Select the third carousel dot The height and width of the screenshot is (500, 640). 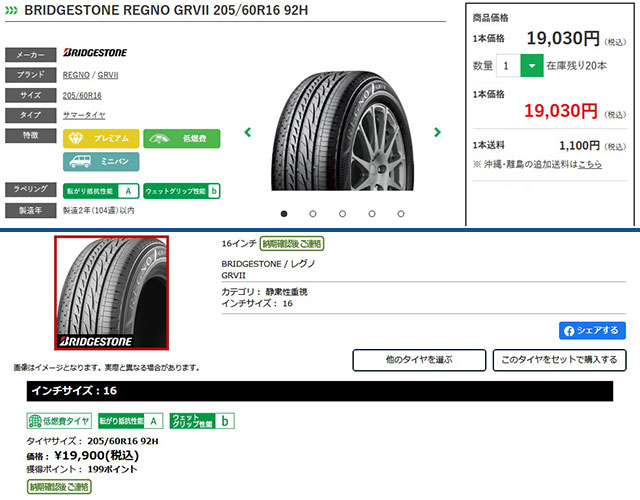(342, 213)
